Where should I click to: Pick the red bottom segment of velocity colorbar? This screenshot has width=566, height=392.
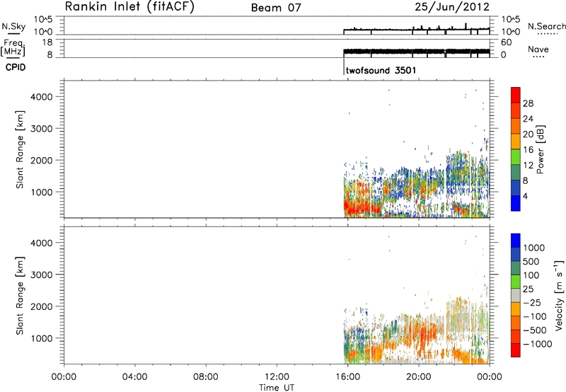click(516, 350)
